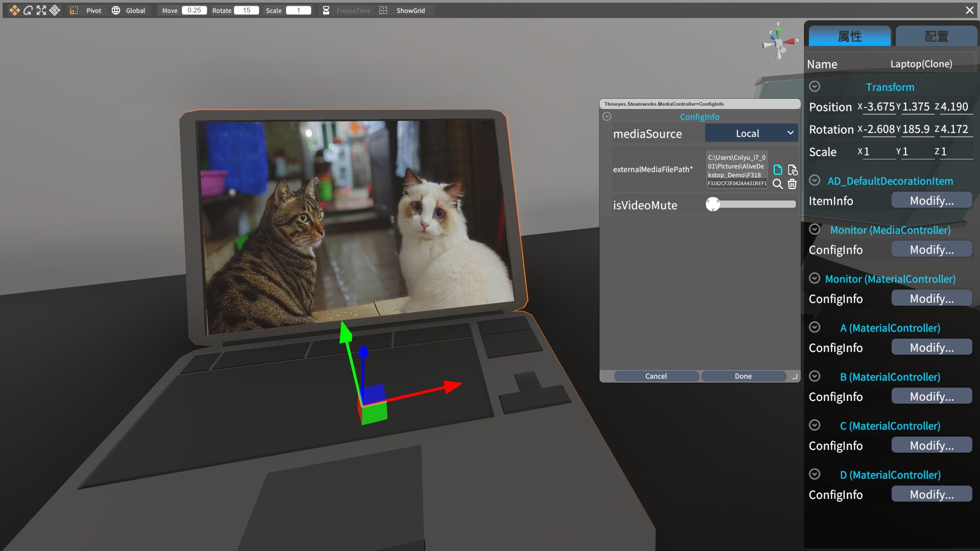Delete the media file path via trash icon
This screenshot has width=980, height=551.
coord(792,184)
